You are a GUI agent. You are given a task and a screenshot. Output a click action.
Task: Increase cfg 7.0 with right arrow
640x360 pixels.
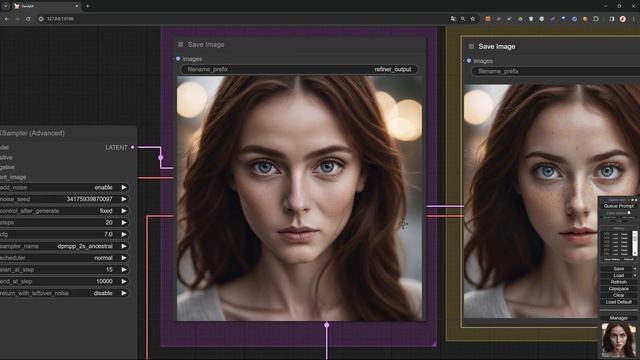124,234
